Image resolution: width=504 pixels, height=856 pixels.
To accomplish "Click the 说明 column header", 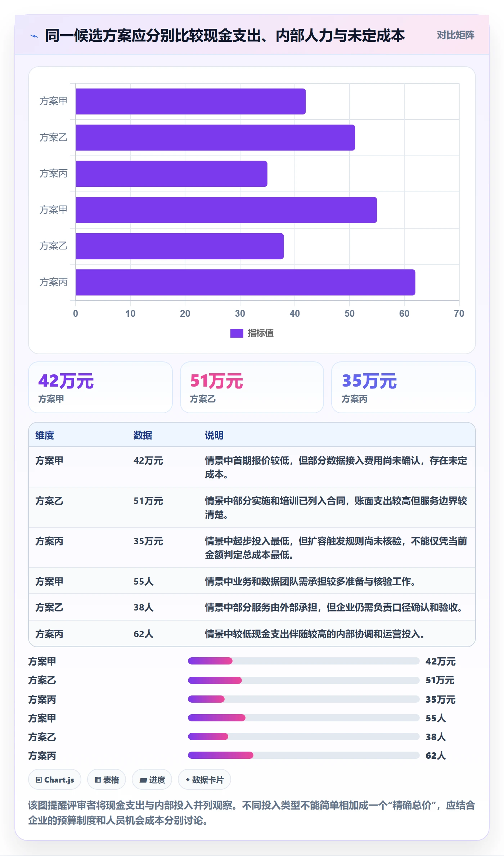I will pyautogui.click(x=214, y=435).
